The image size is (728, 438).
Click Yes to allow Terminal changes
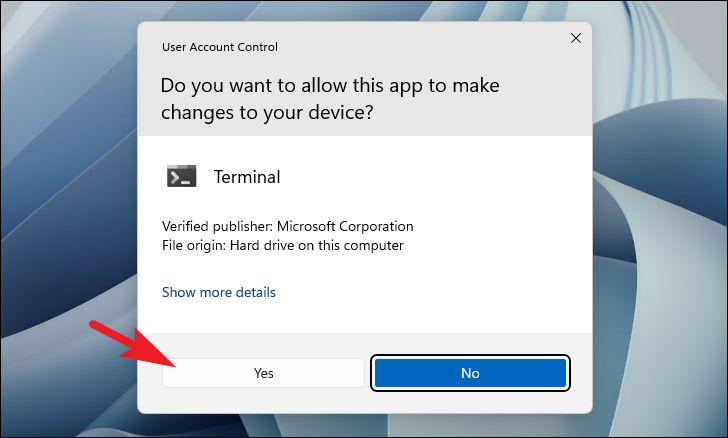pyautogui.click(x=263, y=373)
